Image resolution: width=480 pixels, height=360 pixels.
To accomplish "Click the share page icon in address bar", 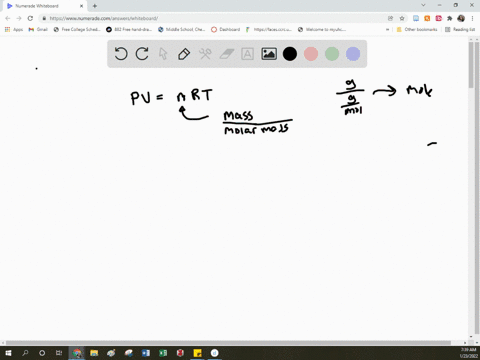I will click(390, 18).
